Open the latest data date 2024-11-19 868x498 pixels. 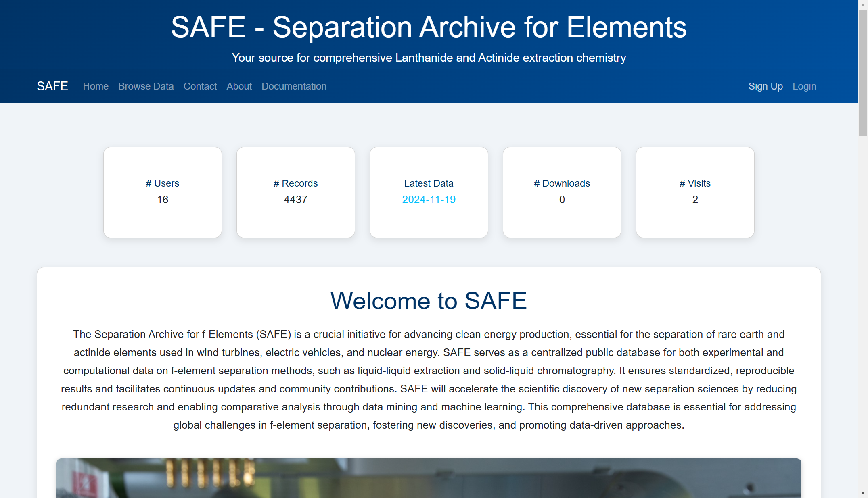click(429, 200)
